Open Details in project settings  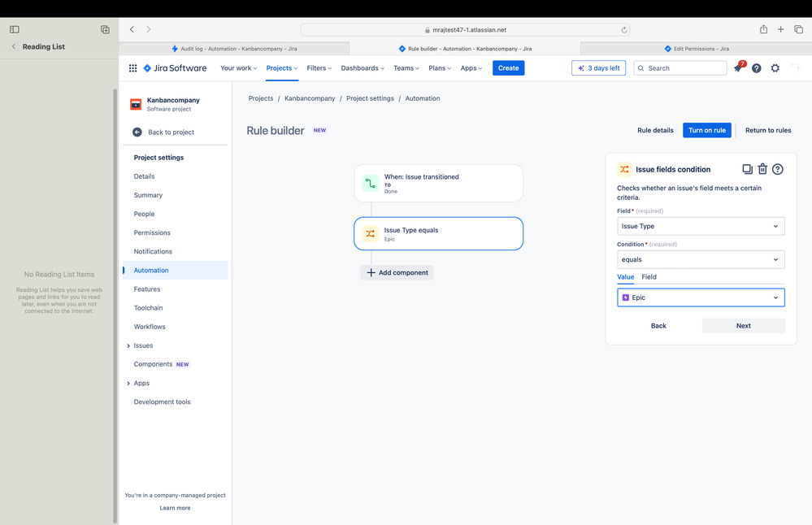[144, 176]
